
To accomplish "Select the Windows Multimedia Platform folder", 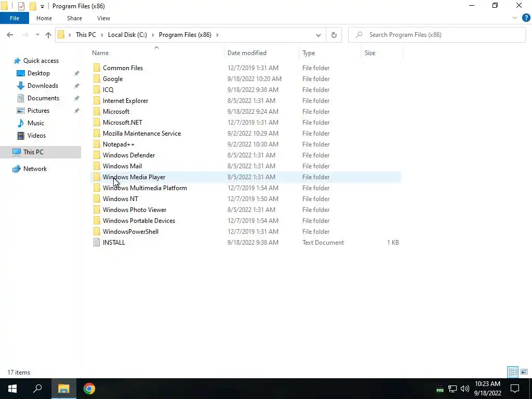I will pyautogui.click(x=145, y=188).
